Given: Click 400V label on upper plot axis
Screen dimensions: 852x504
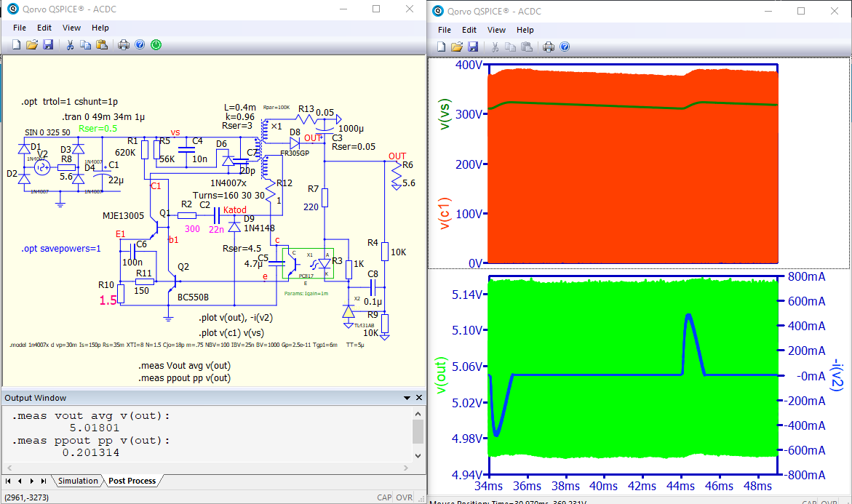Looking at the screenshot, I should [469, 65].
